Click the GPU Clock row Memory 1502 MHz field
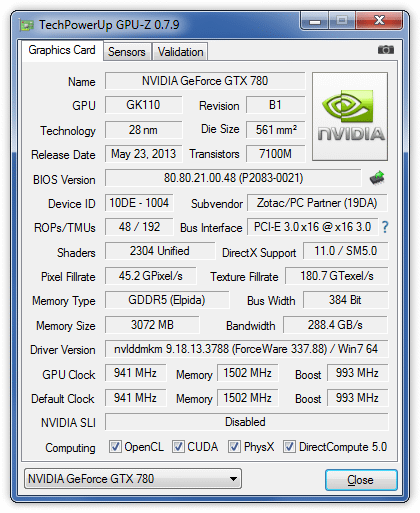 pos(248,373)
